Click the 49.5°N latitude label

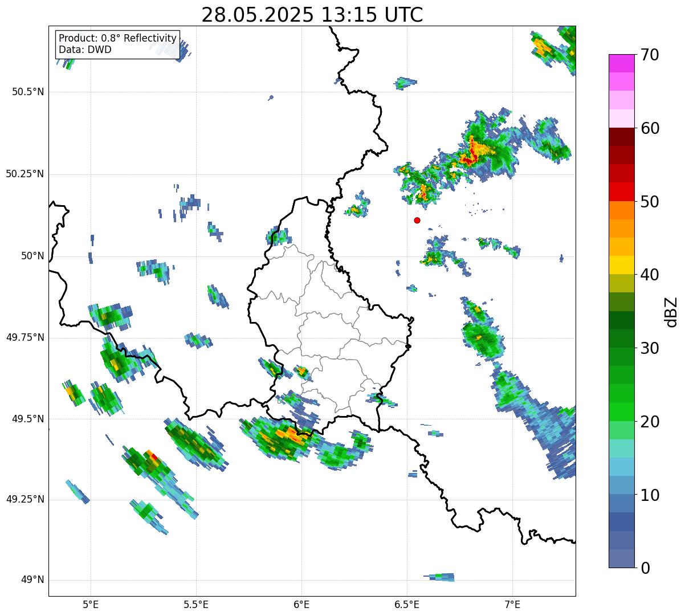28,419
